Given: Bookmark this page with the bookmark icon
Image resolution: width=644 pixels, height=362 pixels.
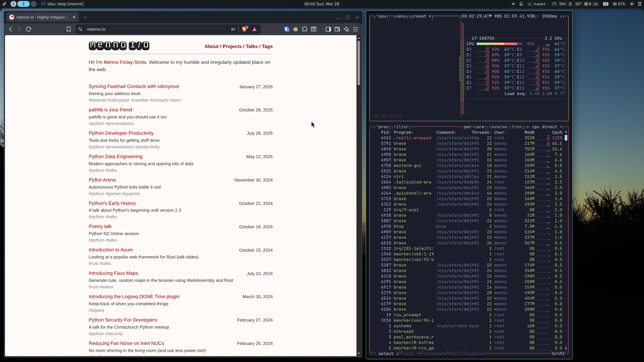Looking at the screenshot, I should [69, 29].
